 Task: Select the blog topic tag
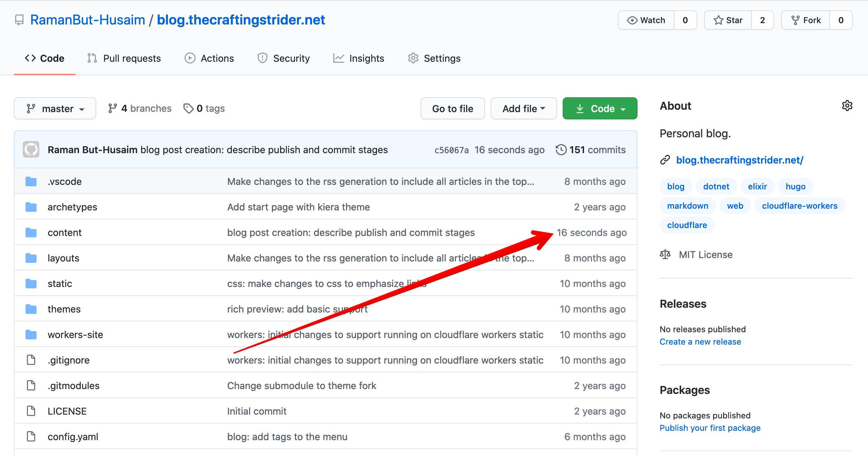click(675, 186)
